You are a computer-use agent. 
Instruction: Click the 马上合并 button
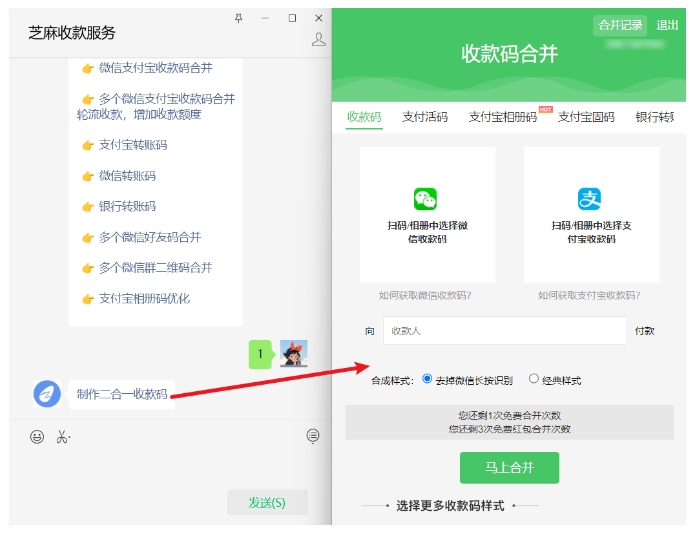509,468
